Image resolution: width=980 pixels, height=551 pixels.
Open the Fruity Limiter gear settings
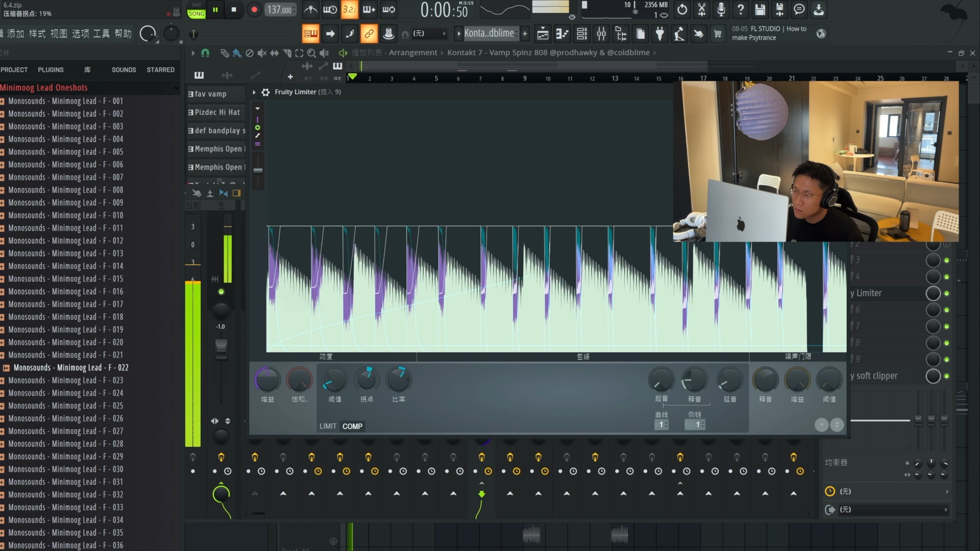(265, 92)
